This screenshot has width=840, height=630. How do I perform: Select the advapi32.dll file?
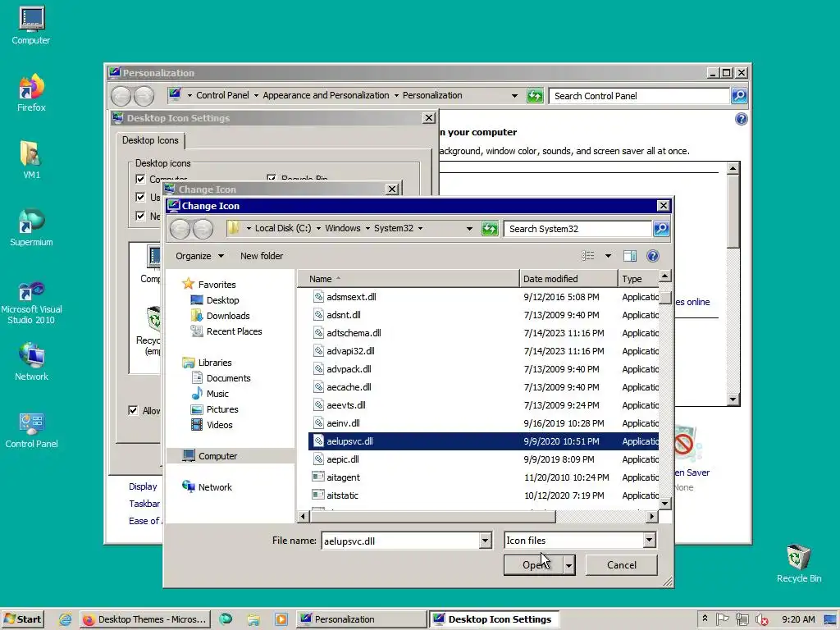(x=350, y=351)
